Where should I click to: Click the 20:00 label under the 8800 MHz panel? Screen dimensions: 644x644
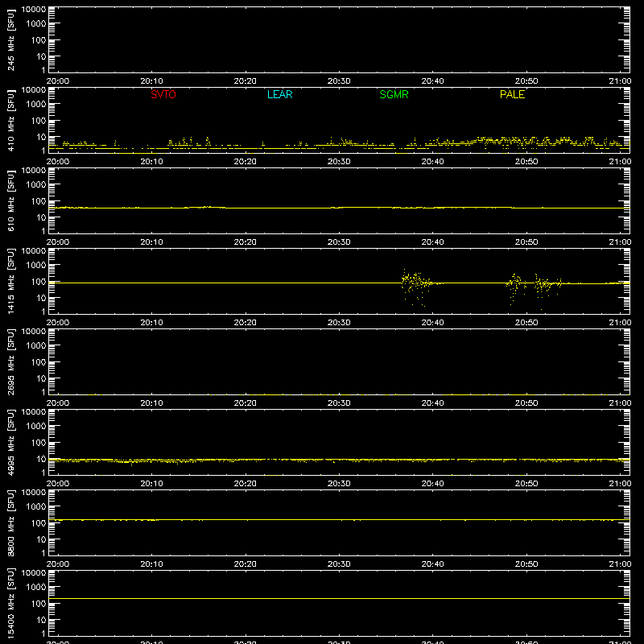point(58,564)
